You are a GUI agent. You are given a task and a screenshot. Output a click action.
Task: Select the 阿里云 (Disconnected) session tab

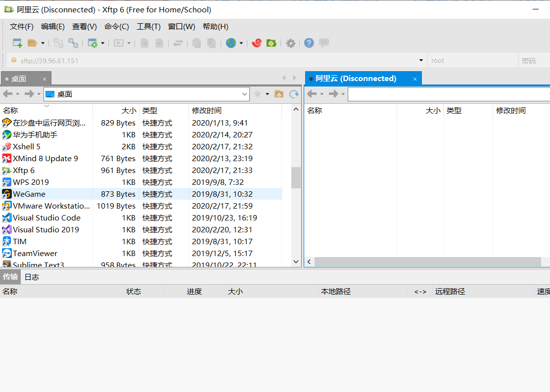coord(356,79)
